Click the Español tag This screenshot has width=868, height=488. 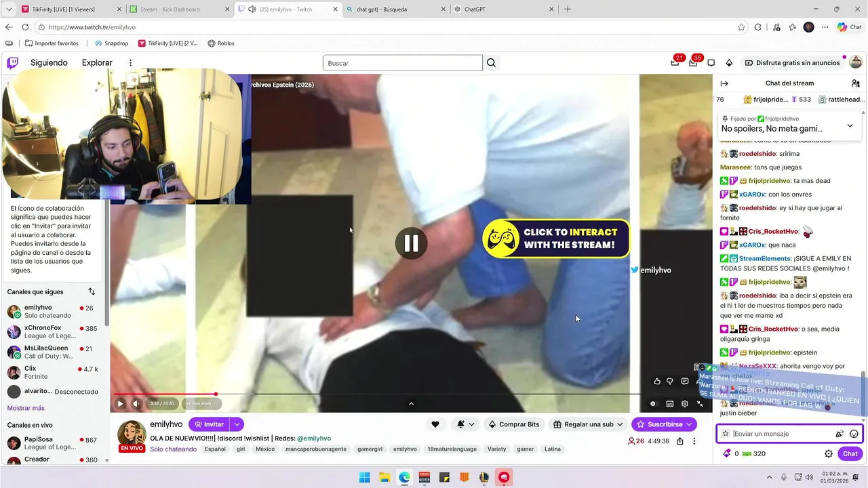coord(215,449)
